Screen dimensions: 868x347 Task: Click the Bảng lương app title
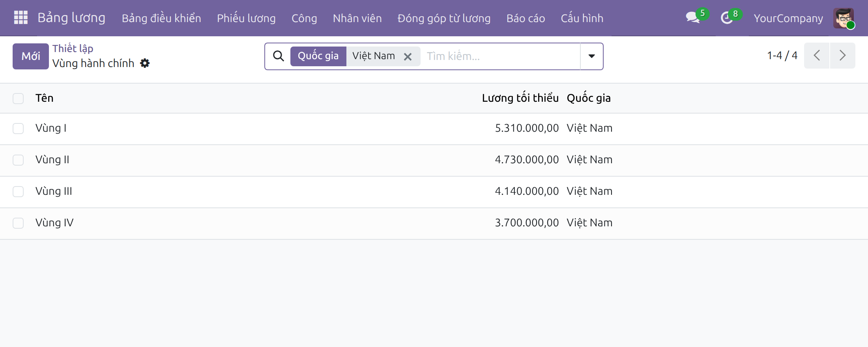71,18
